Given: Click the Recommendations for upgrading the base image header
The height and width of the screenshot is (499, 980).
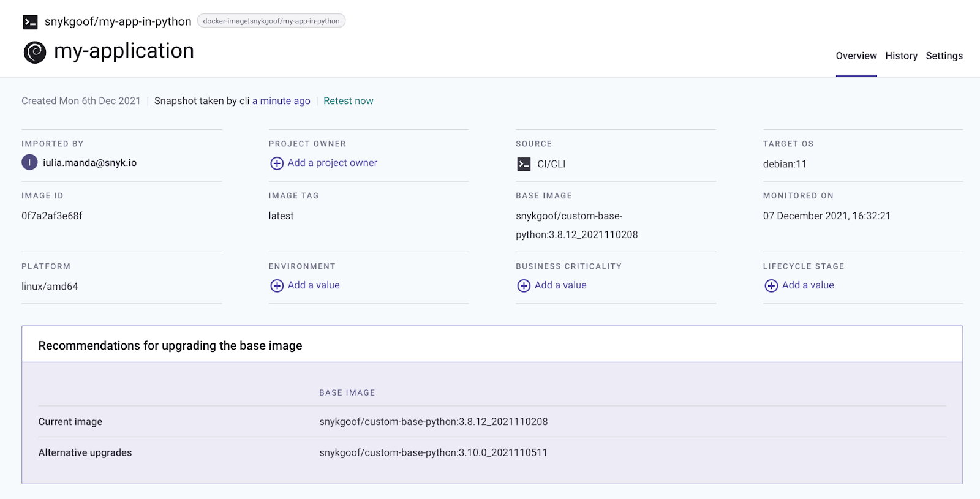Looking at the screenshot, I should [x=170, y=345].
